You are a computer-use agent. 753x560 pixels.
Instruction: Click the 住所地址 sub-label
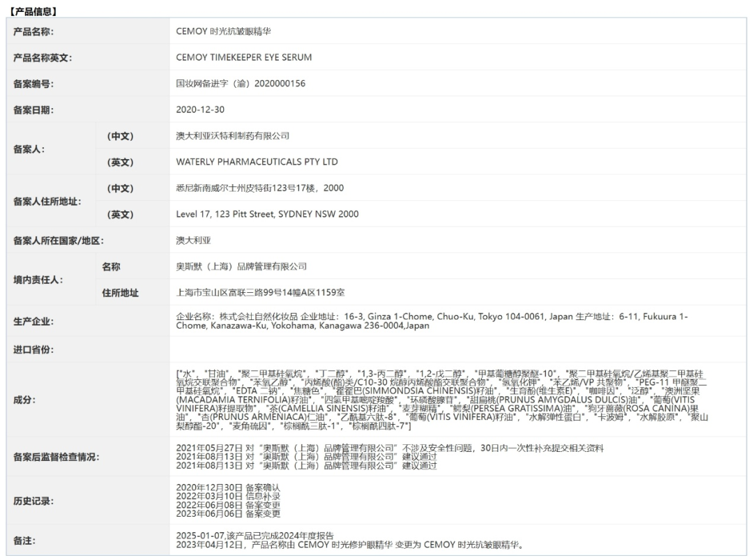pyautogui.click(x=120, y=293)
